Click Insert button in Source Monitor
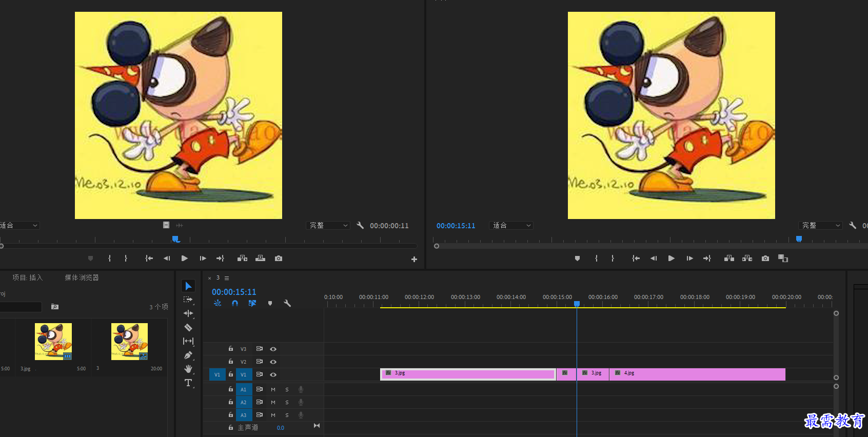868x437 pixels. [x=243, y=259]
